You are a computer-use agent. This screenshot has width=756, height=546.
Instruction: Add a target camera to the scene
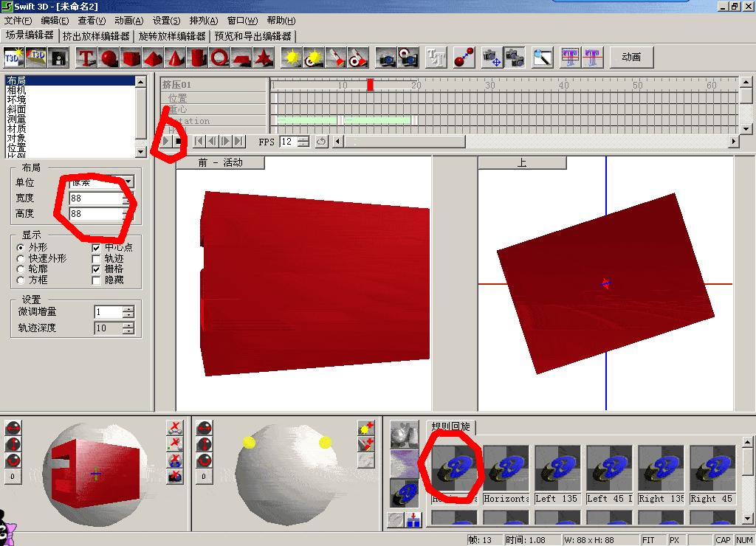click(x=408, y=58)
